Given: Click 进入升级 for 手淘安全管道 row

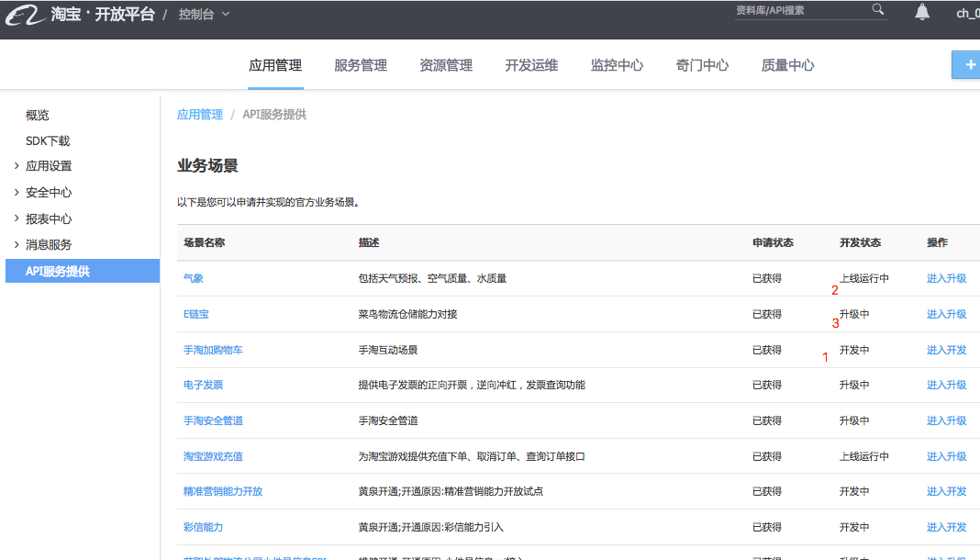Looking at the screenshot, I should click(x=946, y=420).
